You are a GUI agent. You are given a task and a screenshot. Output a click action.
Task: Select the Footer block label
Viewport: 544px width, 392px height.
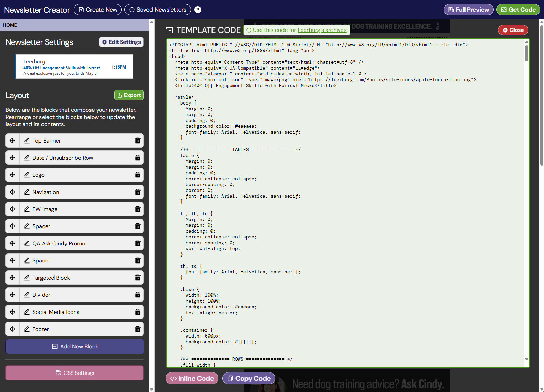pos(40,329)
